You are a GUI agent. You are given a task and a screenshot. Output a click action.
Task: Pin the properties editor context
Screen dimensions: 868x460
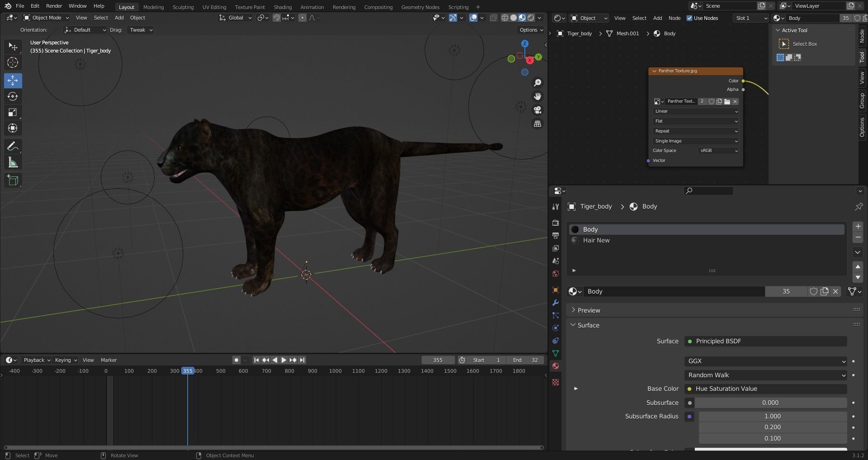(859, 206)
